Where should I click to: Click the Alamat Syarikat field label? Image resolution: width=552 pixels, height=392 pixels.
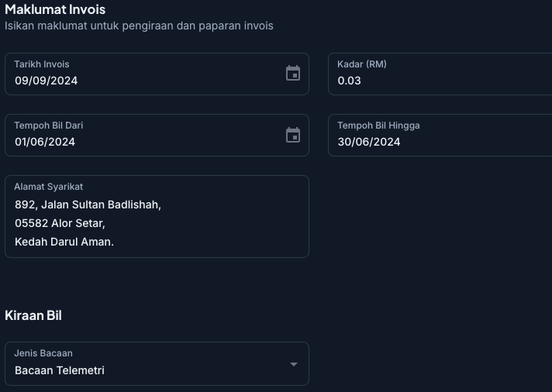49,187
